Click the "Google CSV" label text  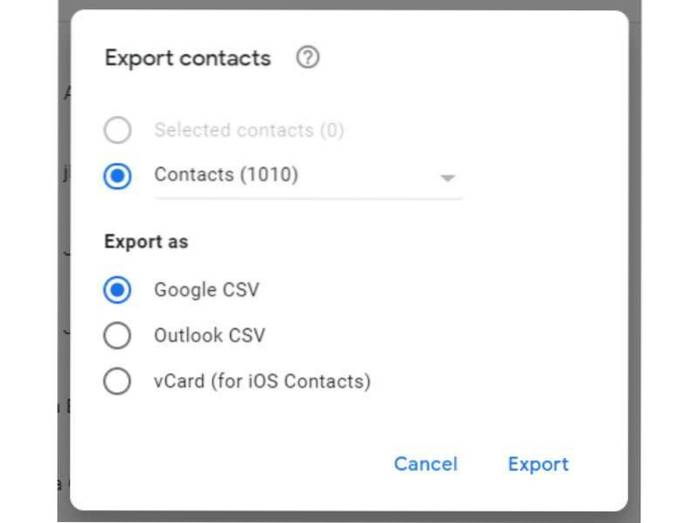[x=206, y=290]
